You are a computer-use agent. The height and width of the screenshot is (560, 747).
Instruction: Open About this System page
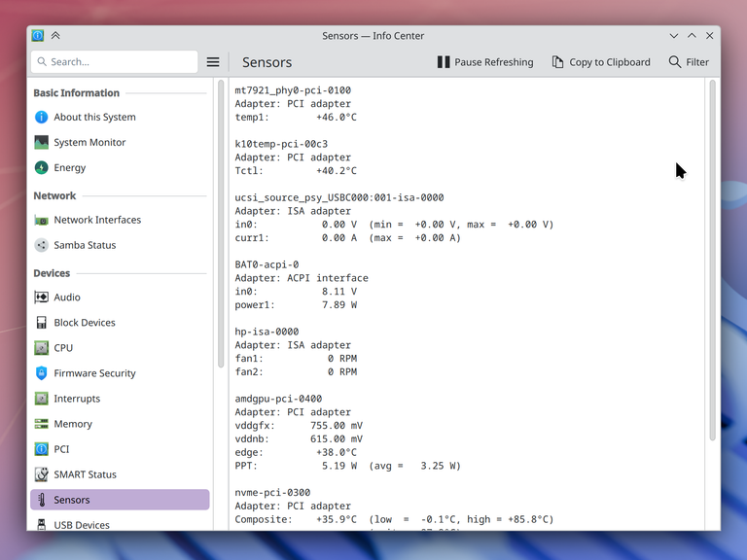tap(120, 117)
